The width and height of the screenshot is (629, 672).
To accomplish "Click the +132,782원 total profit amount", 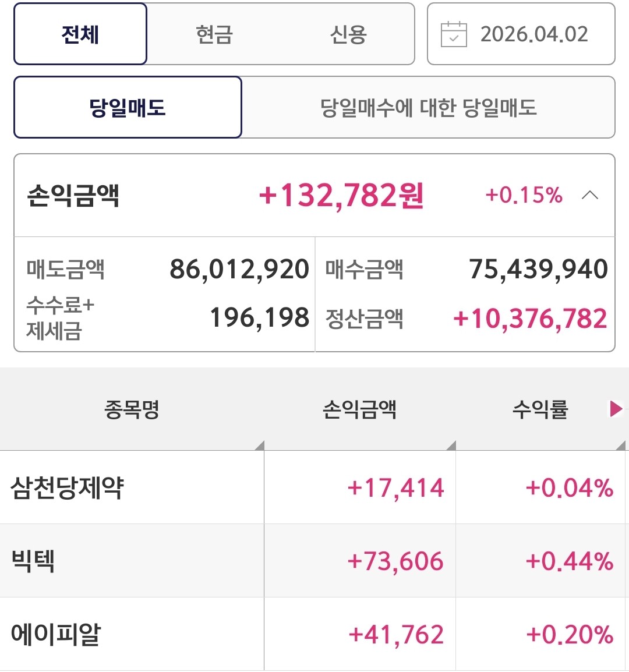I will [341, 195].
